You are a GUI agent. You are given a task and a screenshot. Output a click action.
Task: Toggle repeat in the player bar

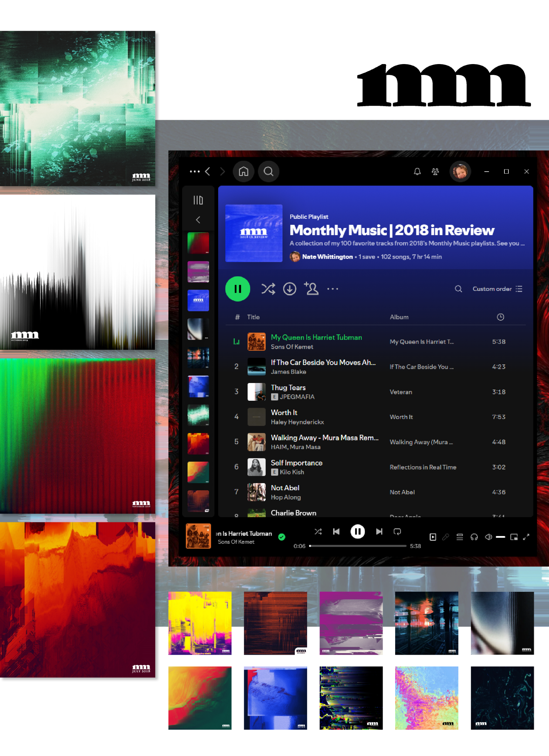397,531
